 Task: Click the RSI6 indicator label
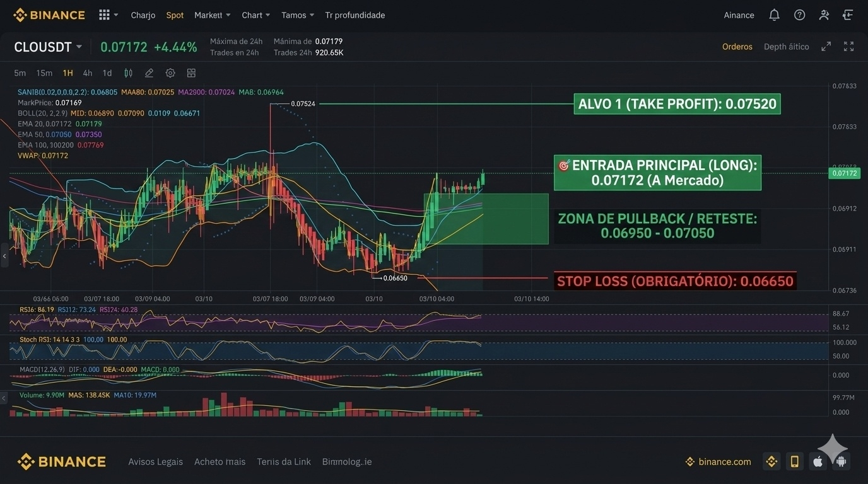[37, 310]
